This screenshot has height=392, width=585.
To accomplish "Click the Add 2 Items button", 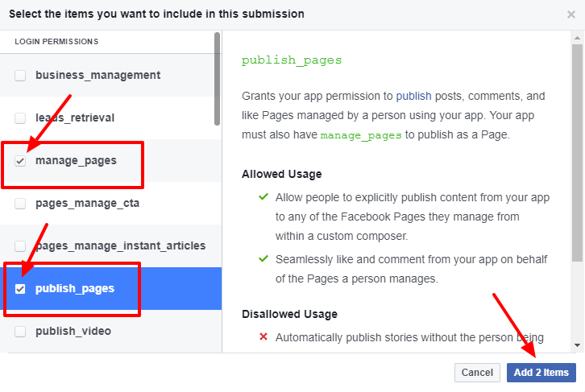I will (541, 373).
